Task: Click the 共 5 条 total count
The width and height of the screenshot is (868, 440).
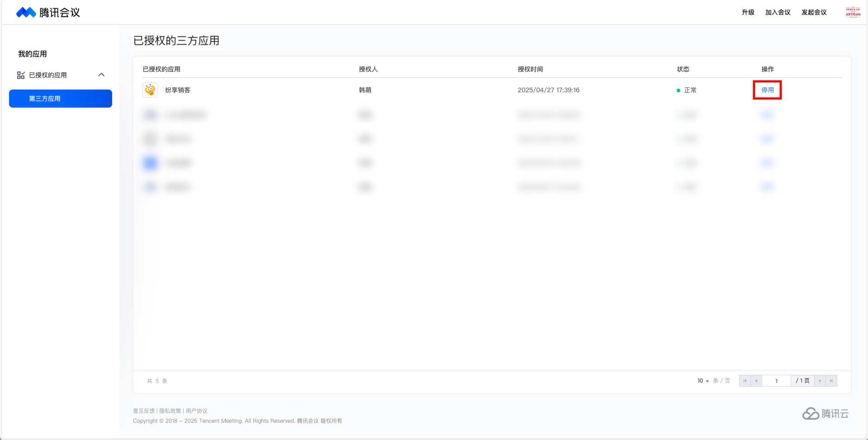Action: 157,381
